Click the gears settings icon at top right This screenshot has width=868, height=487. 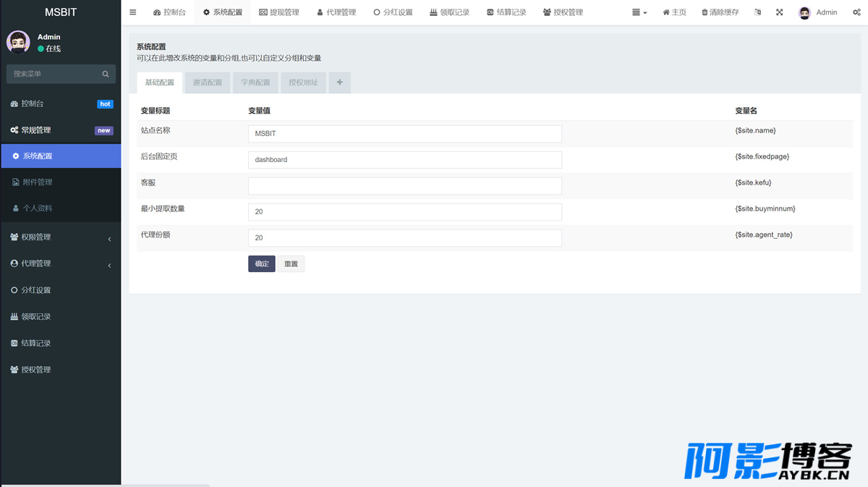pos(856,12)
